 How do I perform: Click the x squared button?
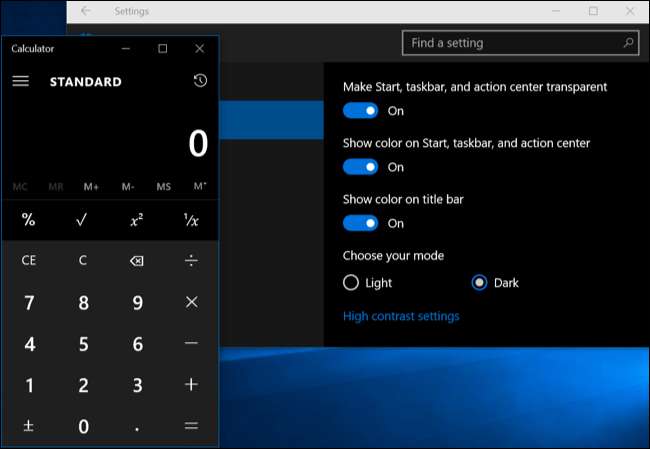137,220
